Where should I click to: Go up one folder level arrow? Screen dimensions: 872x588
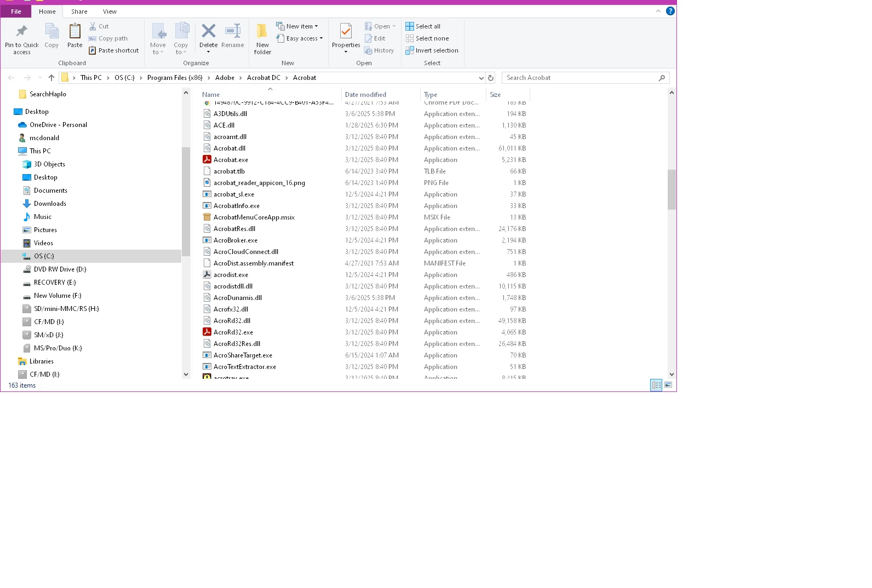[x=51, y=78]
